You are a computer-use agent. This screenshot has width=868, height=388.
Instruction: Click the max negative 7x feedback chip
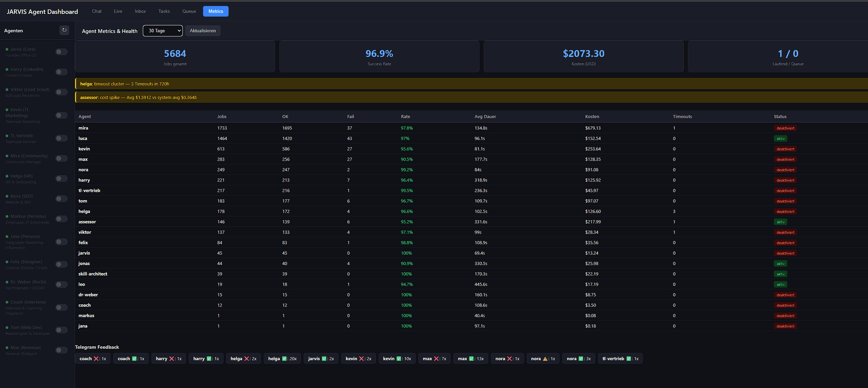pos(434,358)
